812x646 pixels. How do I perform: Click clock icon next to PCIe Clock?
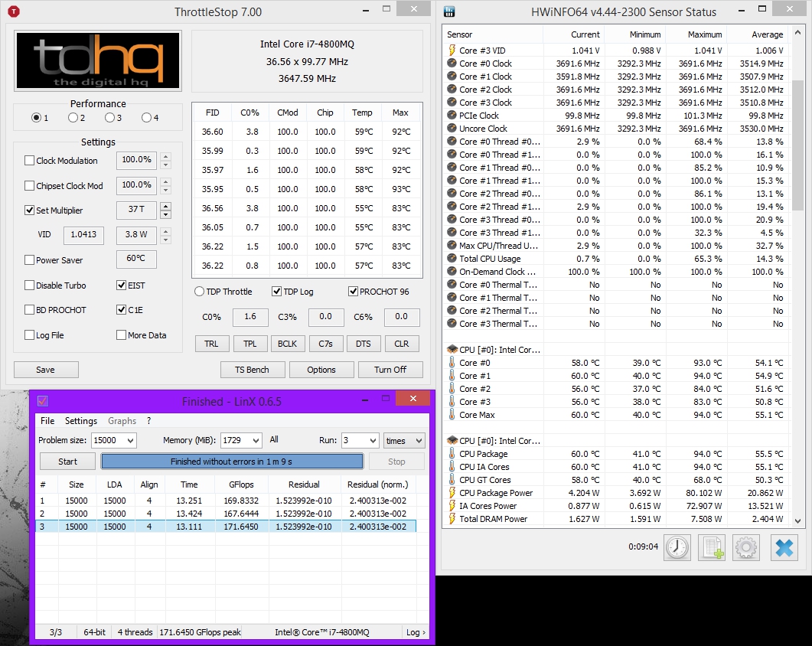(452, 115)
